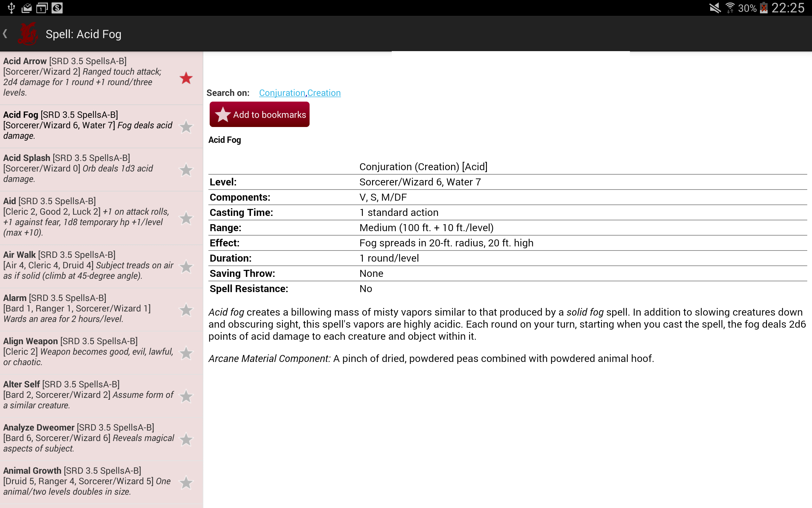Tap the multi-window notification icon
812x508 pixels.
click(x=42, y=8)
